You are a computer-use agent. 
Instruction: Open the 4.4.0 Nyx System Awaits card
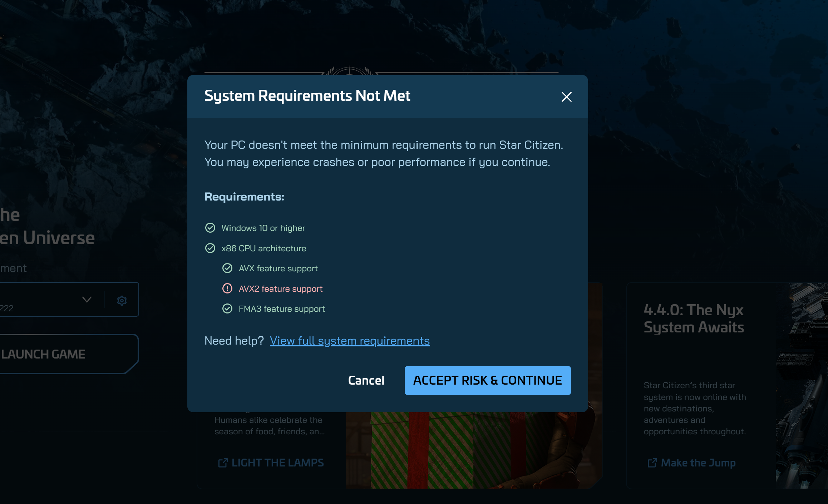(694, 319)
